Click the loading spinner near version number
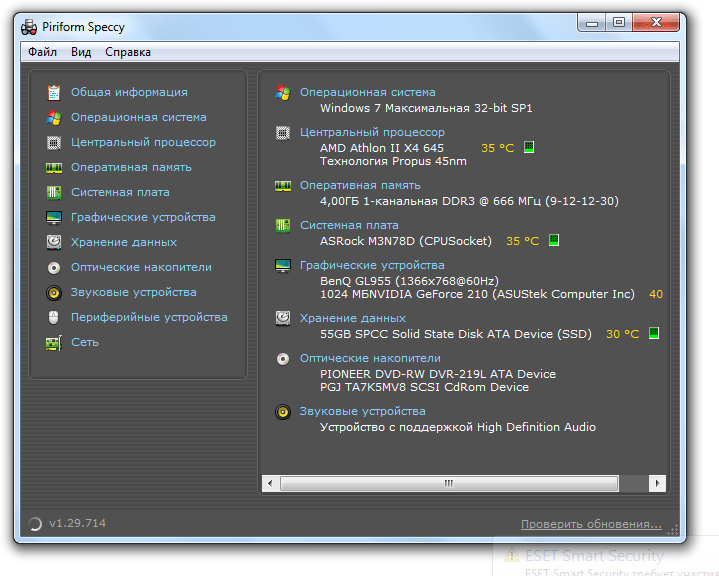This screenshot has width=719, height=576. (x=35, y=524)
